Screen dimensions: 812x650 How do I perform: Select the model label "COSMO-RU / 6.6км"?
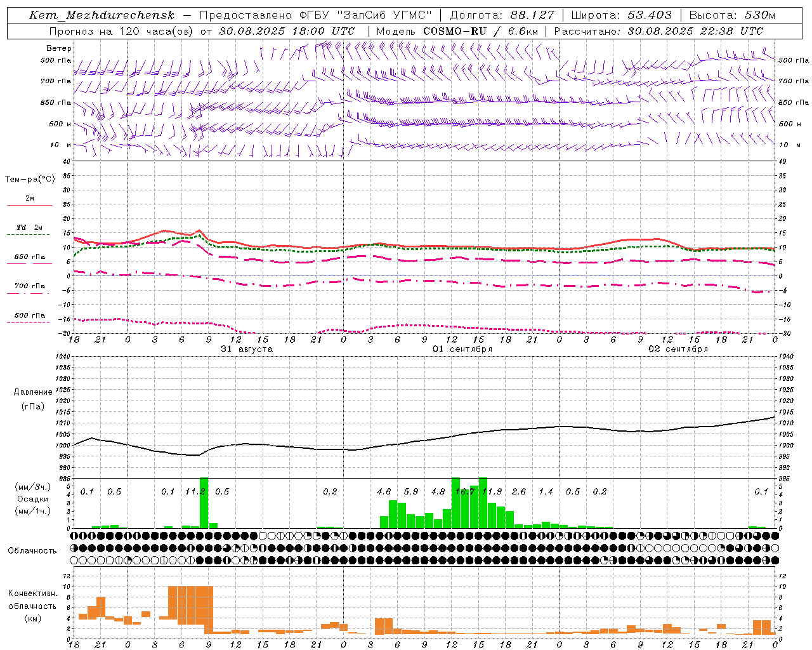coord(480,31)
